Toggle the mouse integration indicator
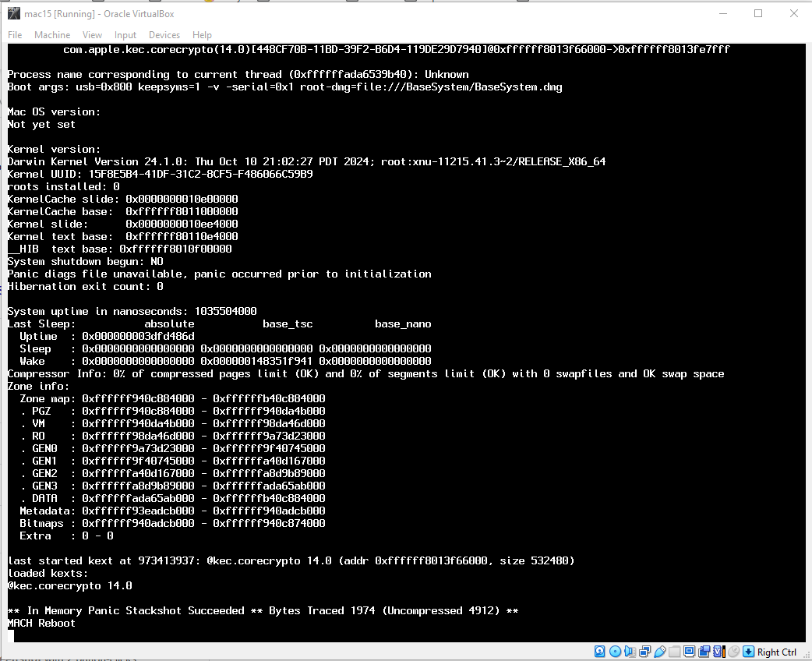 [733, 652]
